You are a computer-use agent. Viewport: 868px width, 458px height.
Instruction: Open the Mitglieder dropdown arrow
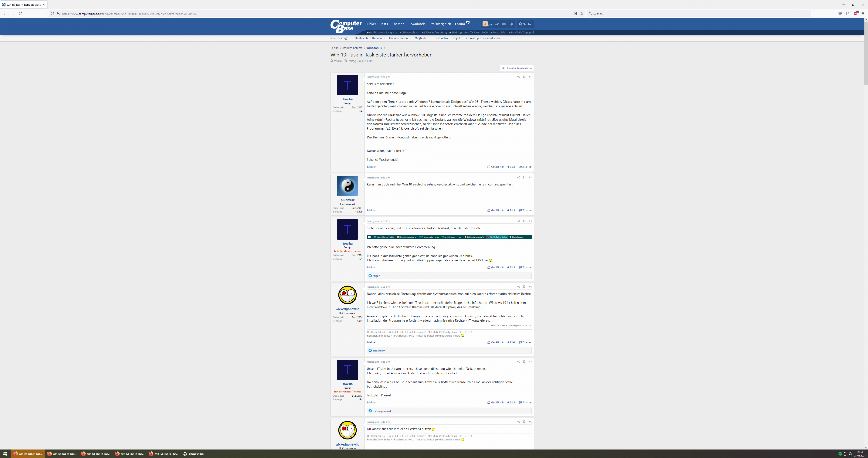(x=430, y=38)
